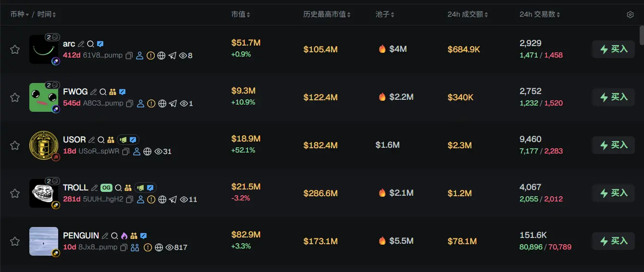Viewport: 644px width, 272px height.
Task: Open table settings gear icon
Action: click(x=630, y=15)
